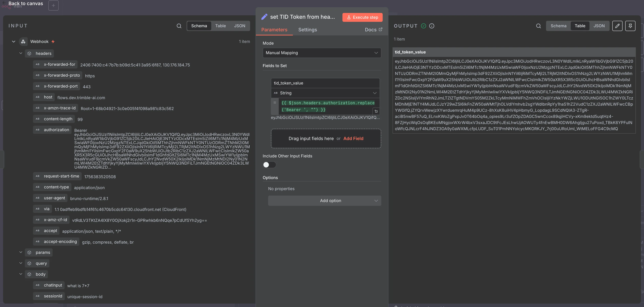Collapse the Webhook tree node

(x=13, y=42)
